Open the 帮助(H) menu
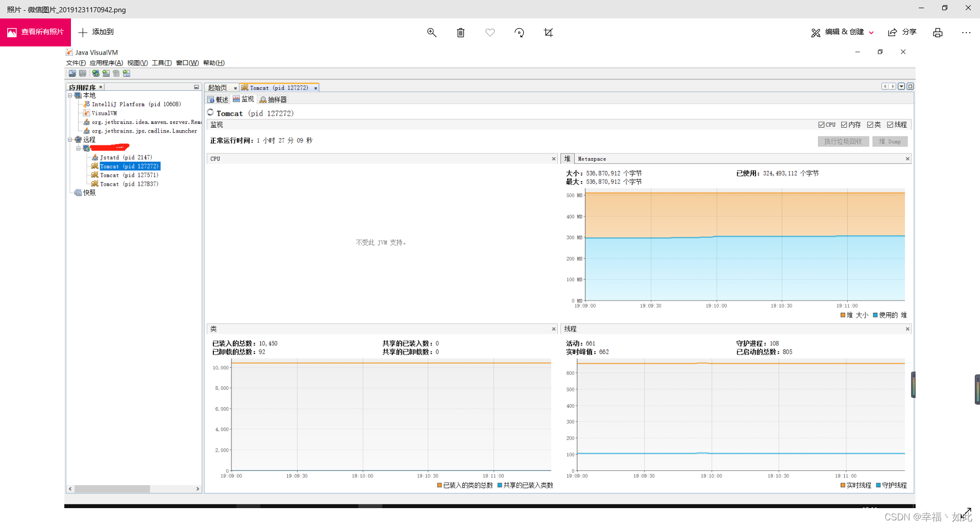980x527 pixels. point(214,63)
